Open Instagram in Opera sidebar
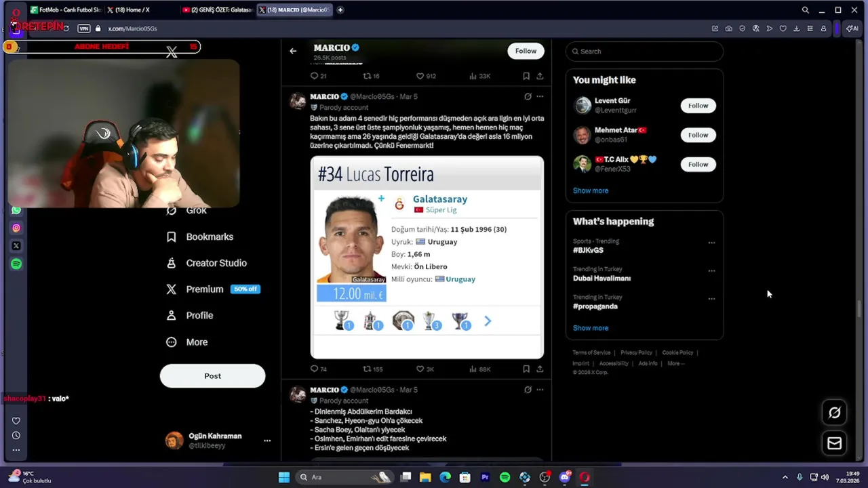This screenshot has width=868, height=488. [16, 228]
